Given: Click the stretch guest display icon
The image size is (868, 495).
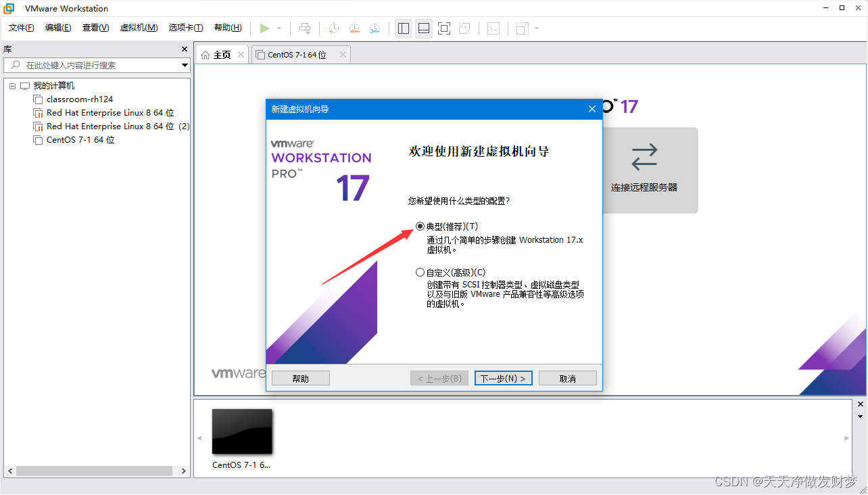Looking at the screenshot, I should tap(523, 28).
